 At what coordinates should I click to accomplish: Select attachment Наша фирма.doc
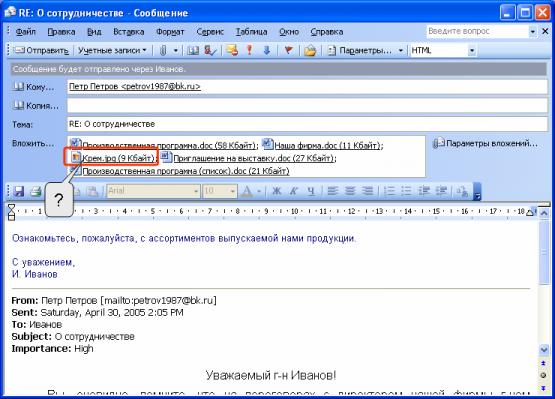322,145
